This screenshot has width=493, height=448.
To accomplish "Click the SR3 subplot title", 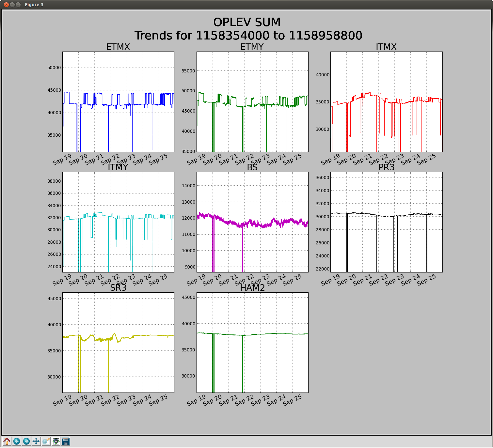I will tap(118, 288).
